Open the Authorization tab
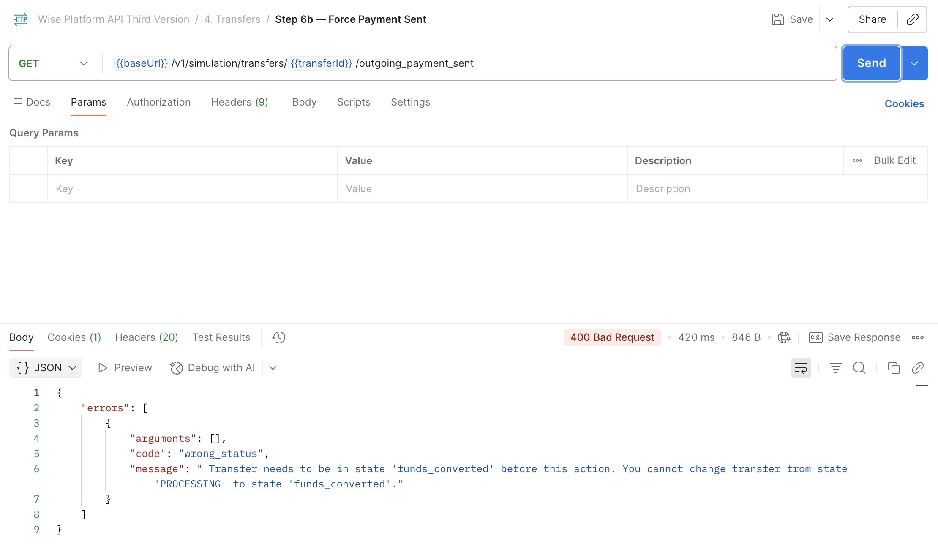The width and height of the screenshot is (938, 560). (159, 102)
